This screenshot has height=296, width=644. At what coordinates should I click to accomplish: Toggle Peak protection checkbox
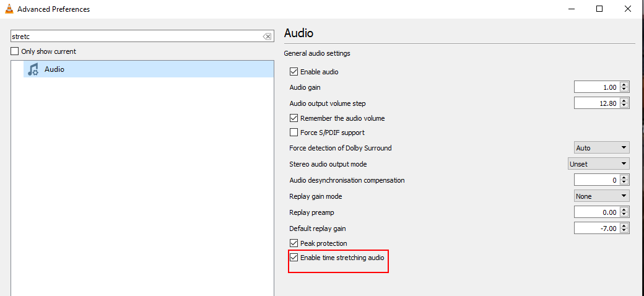294,243
